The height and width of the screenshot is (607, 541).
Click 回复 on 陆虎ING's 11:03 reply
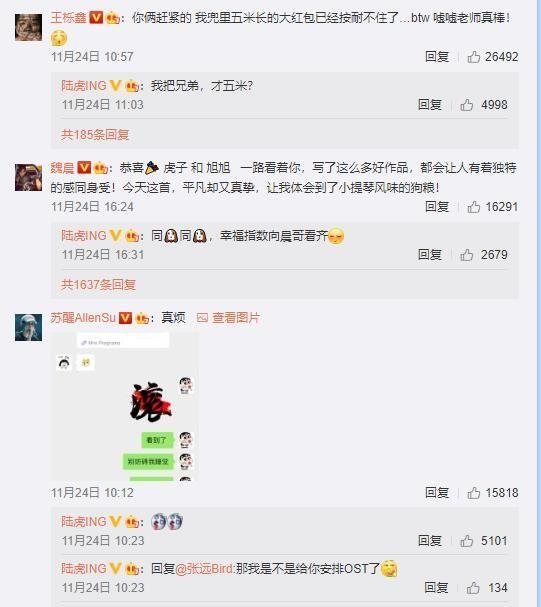(x=430, y=105)
